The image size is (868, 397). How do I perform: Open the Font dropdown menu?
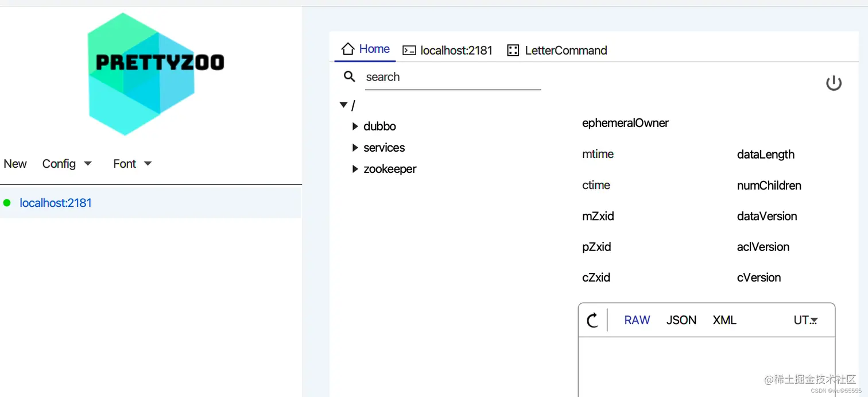132,164
